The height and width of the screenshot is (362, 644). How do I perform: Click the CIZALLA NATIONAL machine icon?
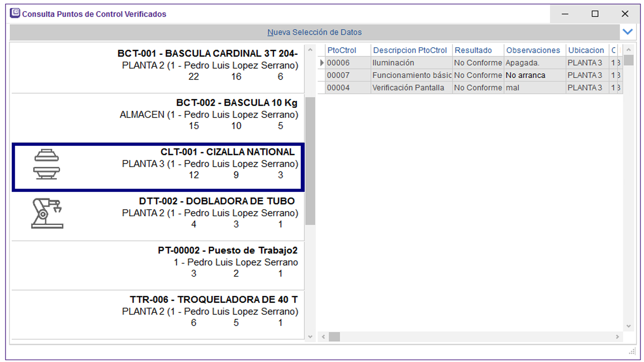click(47, 164)
